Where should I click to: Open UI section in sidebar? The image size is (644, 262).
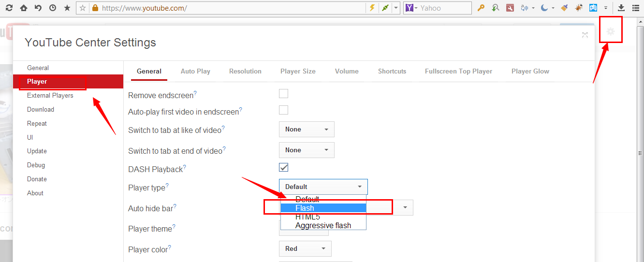tap(68, 137)
